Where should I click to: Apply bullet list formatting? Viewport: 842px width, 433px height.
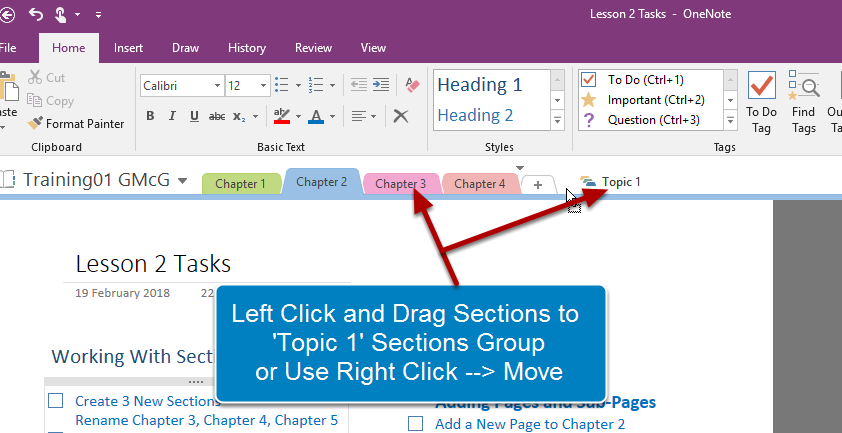281,85
